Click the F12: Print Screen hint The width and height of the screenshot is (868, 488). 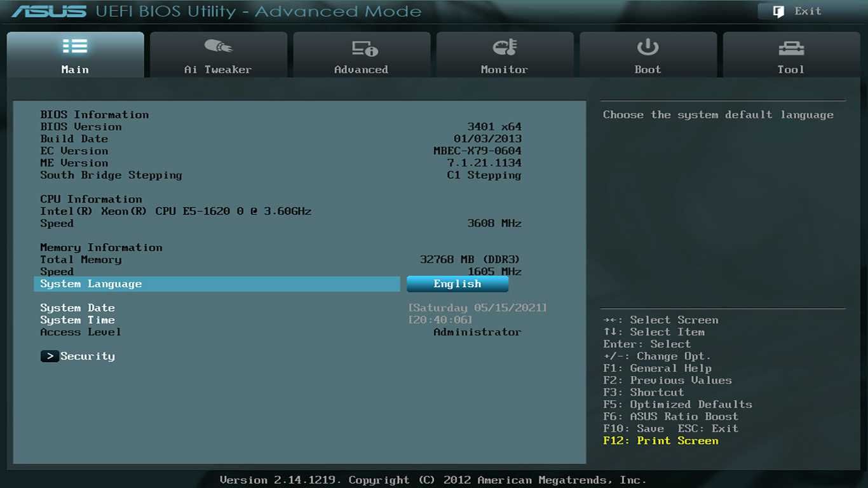coord(661,441)
